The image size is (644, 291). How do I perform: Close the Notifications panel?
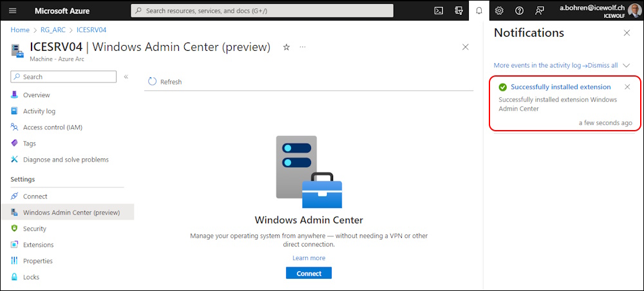(627, 33)
